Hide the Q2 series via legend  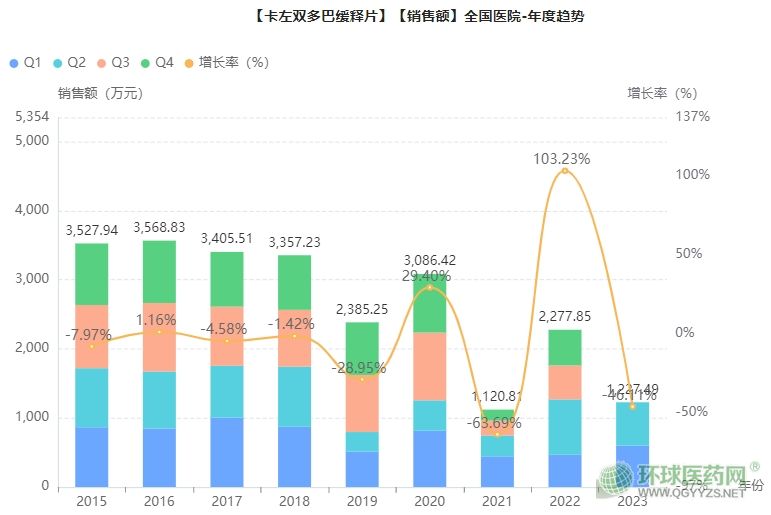pyautogui.click(x=68, y=63)
